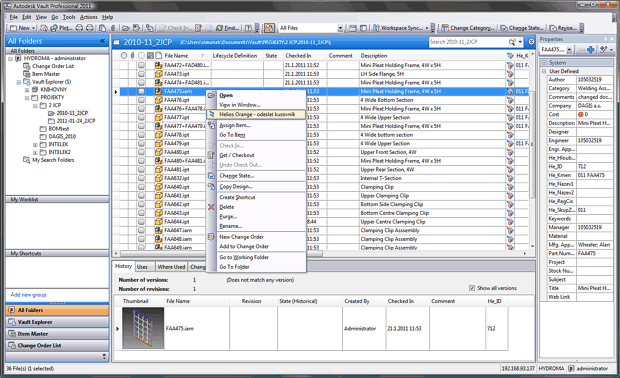Click Delete red X in context menu
The height and width of the screenshot is (378, 620).
(212, 207)
